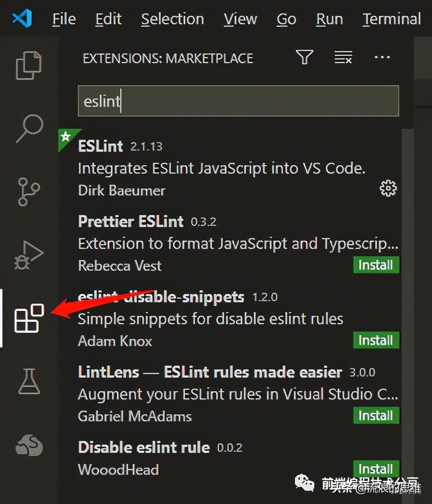Click the Rebecca Vest publisher name
This screenshot has width=432, height=504.
120,266
